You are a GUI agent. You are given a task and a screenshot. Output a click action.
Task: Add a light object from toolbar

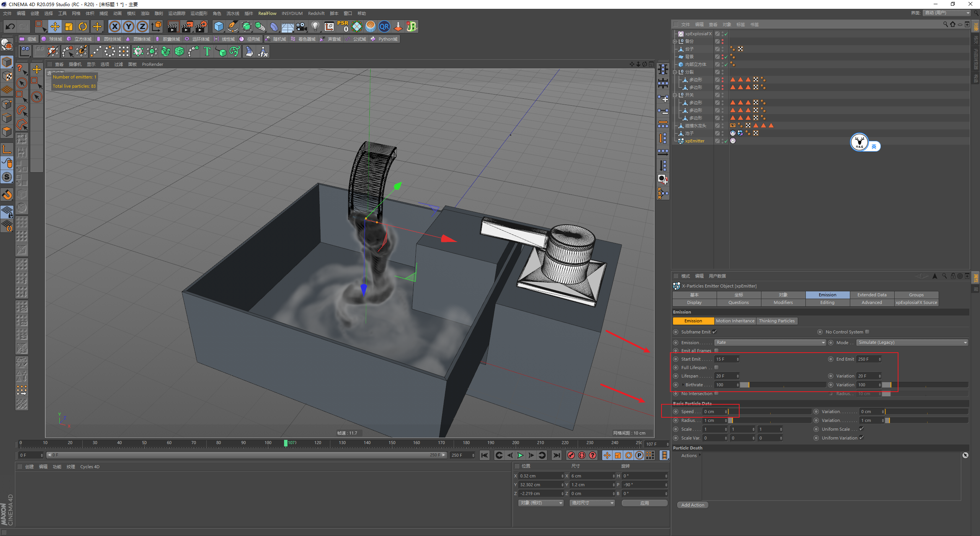315,26
